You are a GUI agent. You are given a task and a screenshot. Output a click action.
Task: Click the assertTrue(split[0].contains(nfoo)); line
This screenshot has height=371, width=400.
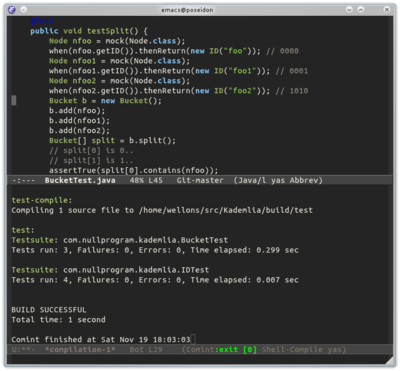pos(133,171)
